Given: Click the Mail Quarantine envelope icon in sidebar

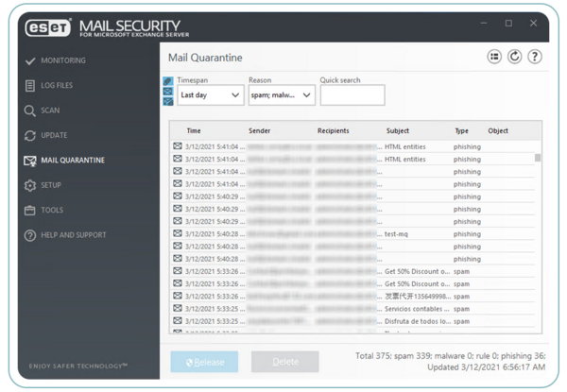Looking at the screenshot, I should coord(30,161).
